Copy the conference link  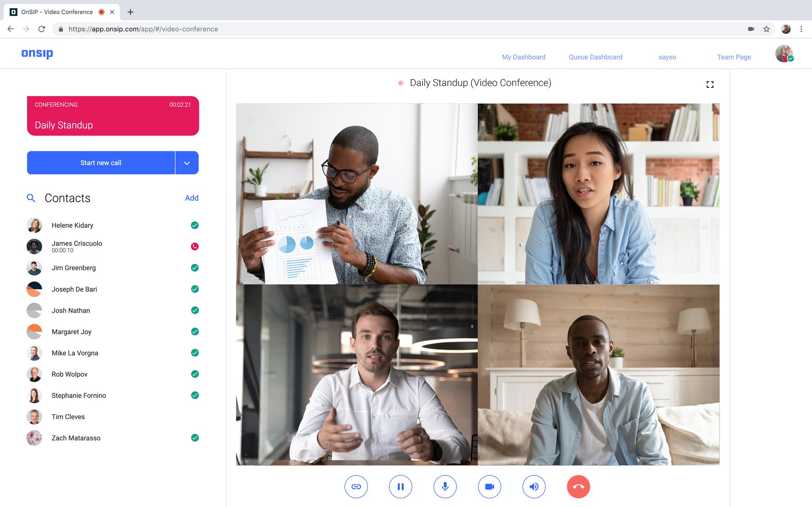356,486
